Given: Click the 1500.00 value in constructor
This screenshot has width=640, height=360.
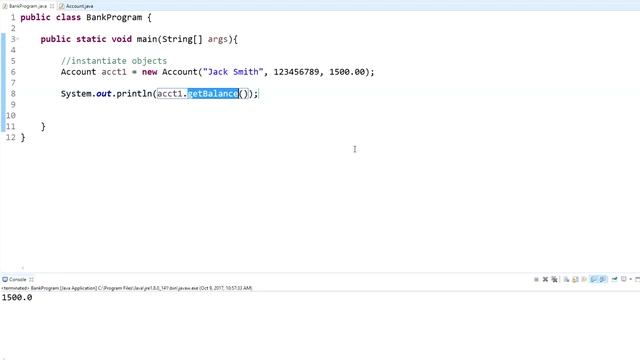Looking at the screenshot, I should tap(347, 72).
